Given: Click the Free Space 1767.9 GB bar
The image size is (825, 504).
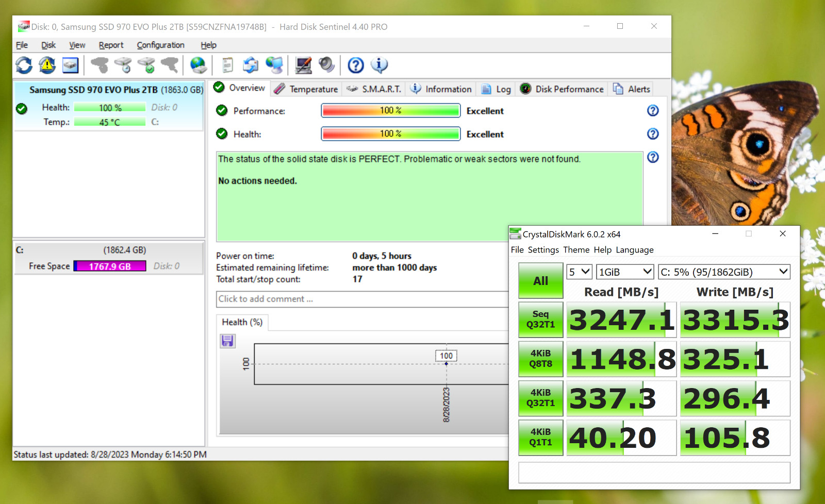Looking at the screenshot, I should coord(110,266).
